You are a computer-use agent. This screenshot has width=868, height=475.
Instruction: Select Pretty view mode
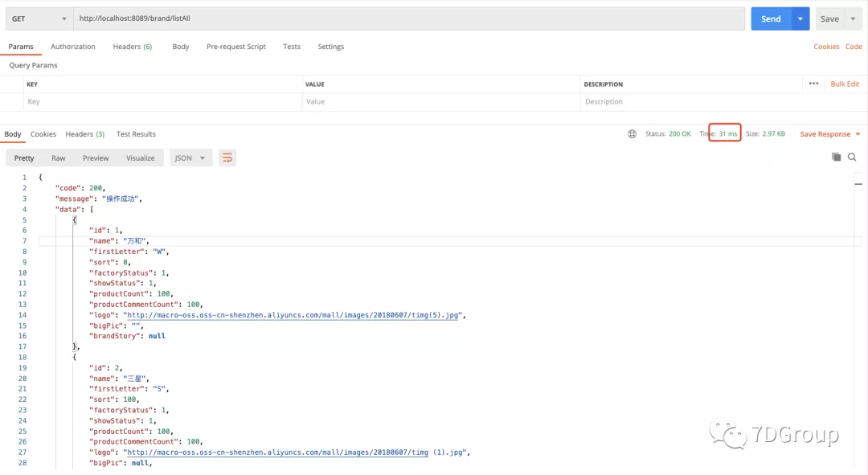[x=24, y=158]
